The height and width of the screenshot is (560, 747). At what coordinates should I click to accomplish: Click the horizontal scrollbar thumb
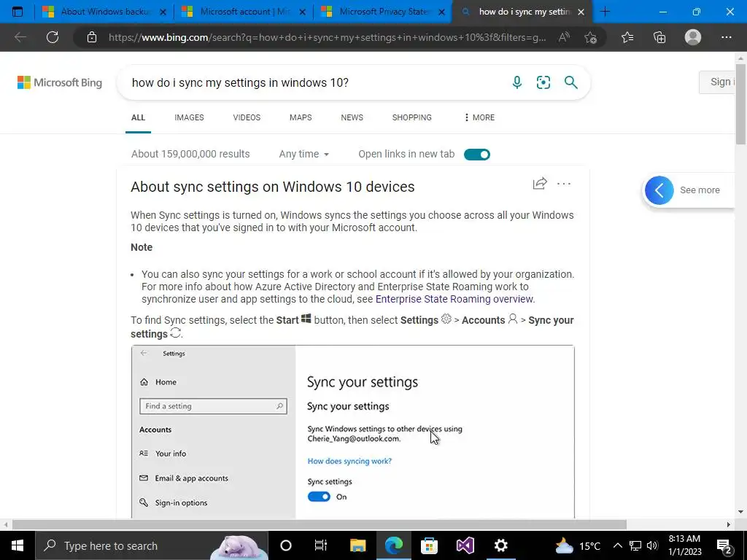320,525
